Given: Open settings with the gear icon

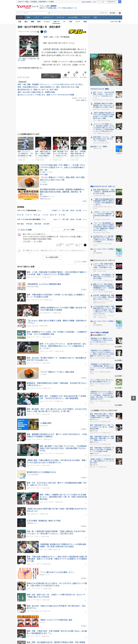Looking at the screenshot, I should pos(120,13).
